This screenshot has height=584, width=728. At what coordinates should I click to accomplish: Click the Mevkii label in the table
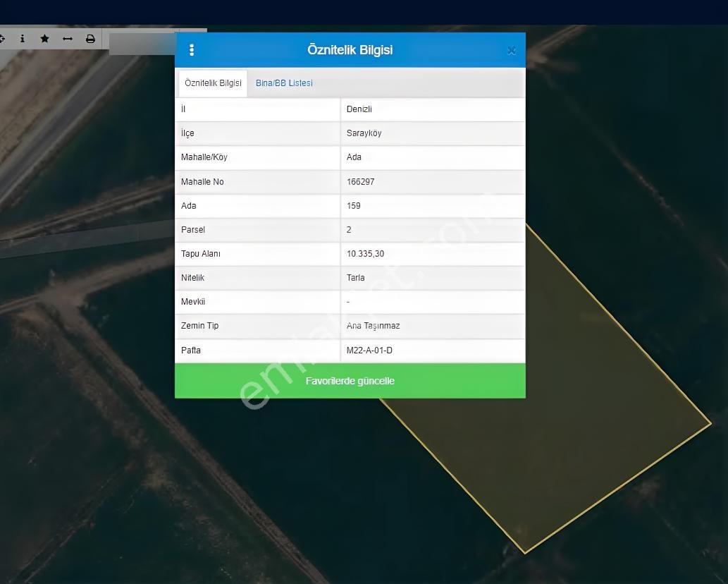click(x=193, y=302)
